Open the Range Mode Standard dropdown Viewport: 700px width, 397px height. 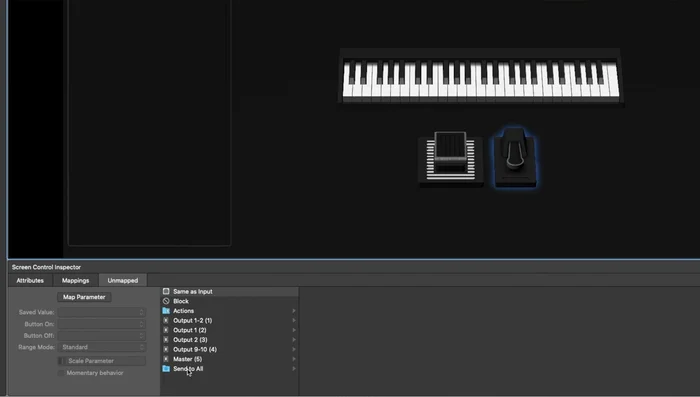point(102,347)
